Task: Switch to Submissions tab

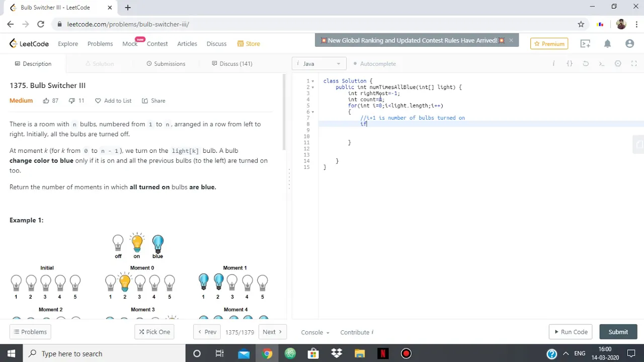Action: coord(166,64)
